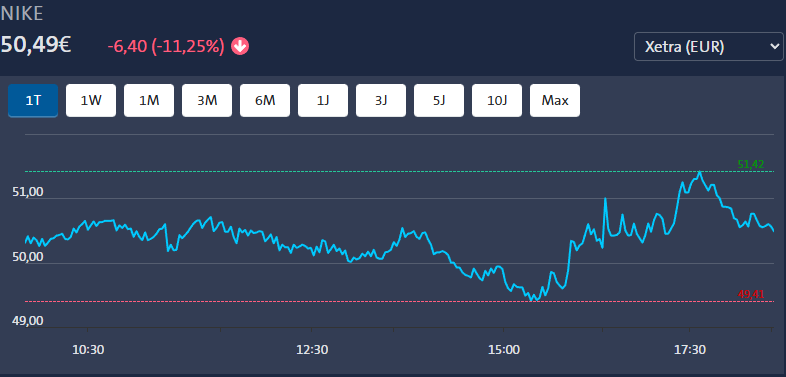This screenshot has width=786, height=377.
Task: Switch chart to 1W range
Action: click(x=91, y=100)
